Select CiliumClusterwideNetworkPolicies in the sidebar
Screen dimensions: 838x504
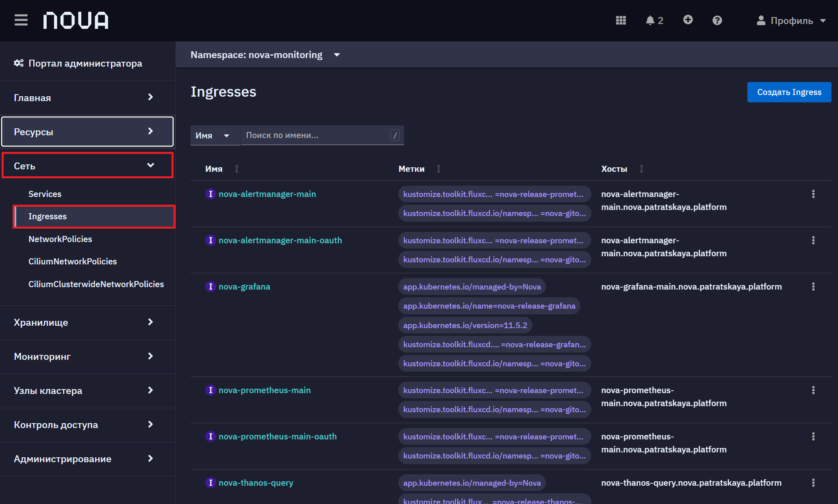coord(96,284)
